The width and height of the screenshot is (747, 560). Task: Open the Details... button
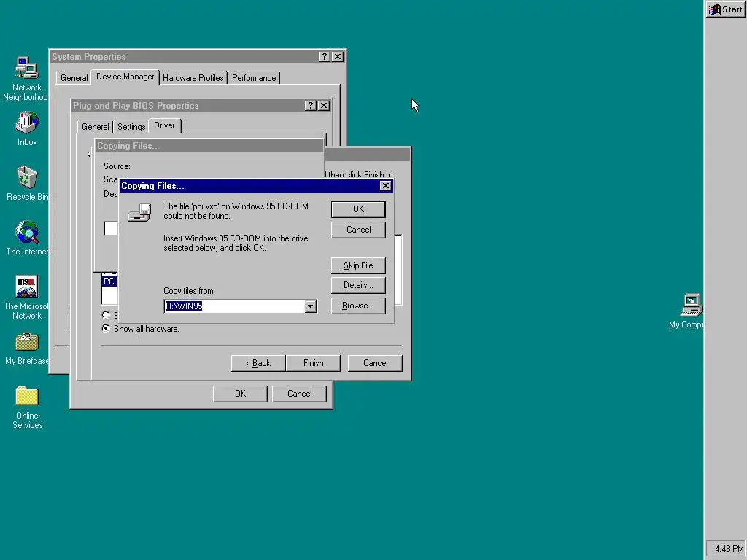(358, 285)
